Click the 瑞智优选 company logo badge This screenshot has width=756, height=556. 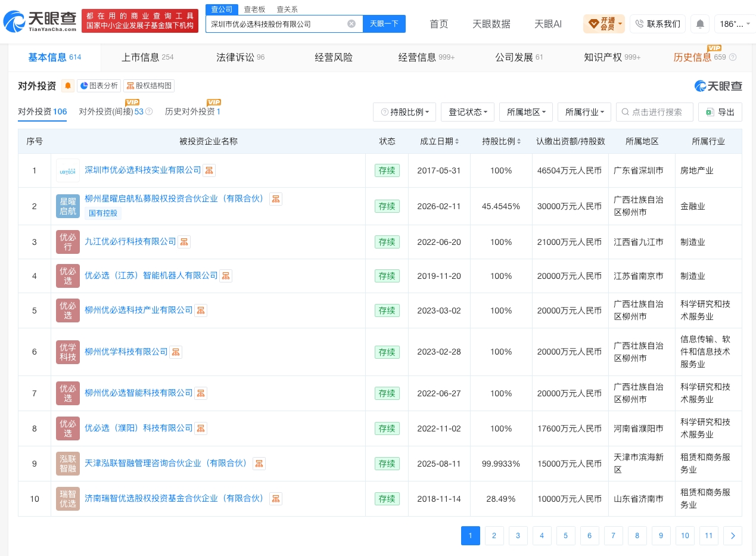(x=68, y=499)
